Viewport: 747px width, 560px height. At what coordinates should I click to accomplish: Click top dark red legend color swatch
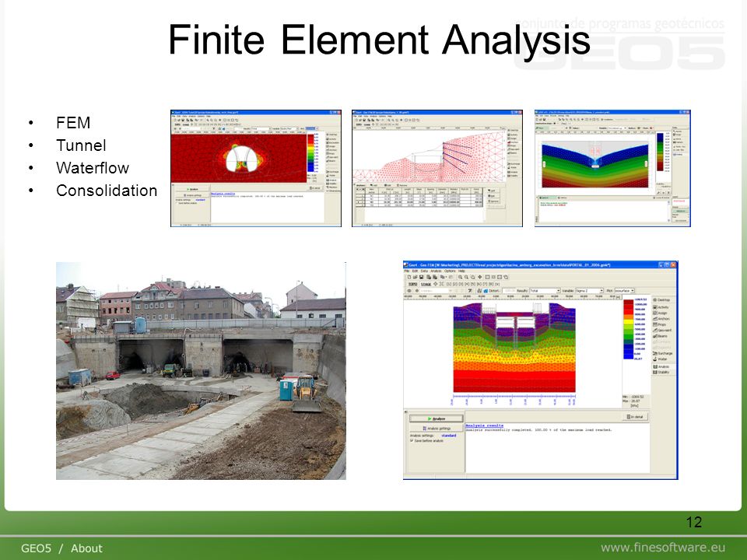click(629, 302)
